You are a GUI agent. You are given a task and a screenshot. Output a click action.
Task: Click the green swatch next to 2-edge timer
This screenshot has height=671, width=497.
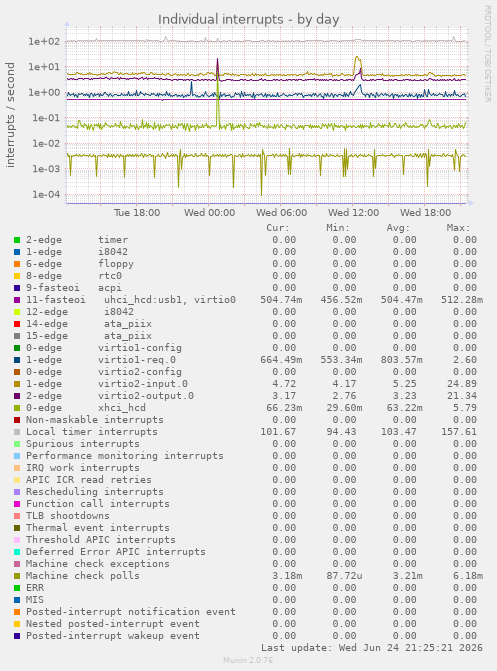(x=17, y=240)
